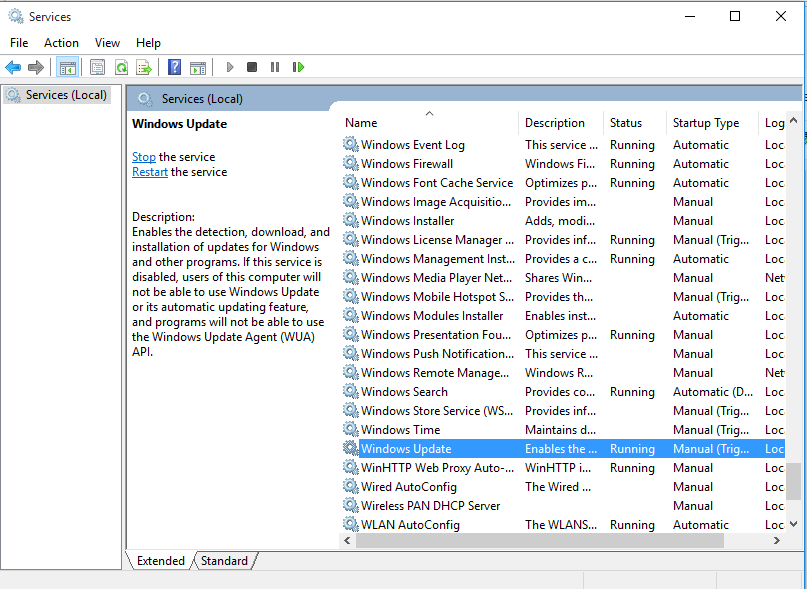The height and width of the screenshot is (589, 807).
Task: Click the Back arrow toolbar icon
Action: point(13,67)
